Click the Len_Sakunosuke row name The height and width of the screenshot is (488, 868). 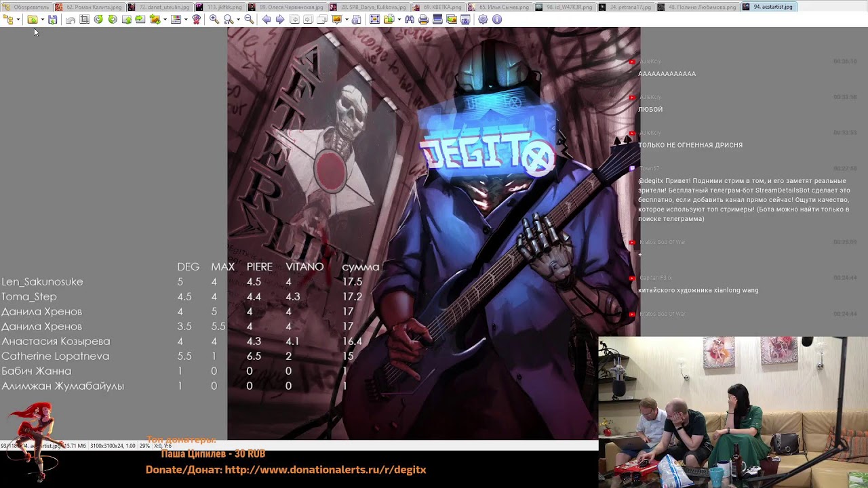42,282
